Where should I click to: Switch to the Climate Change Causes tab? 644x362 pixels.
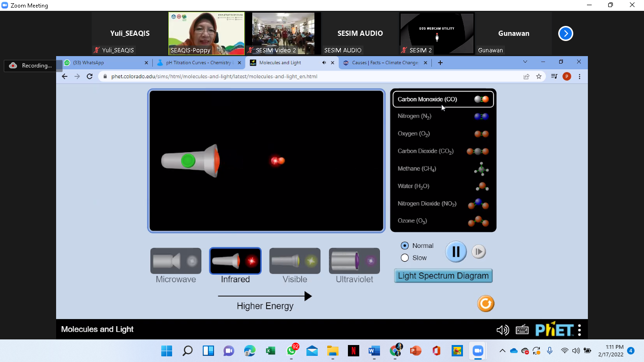point(385,63)
